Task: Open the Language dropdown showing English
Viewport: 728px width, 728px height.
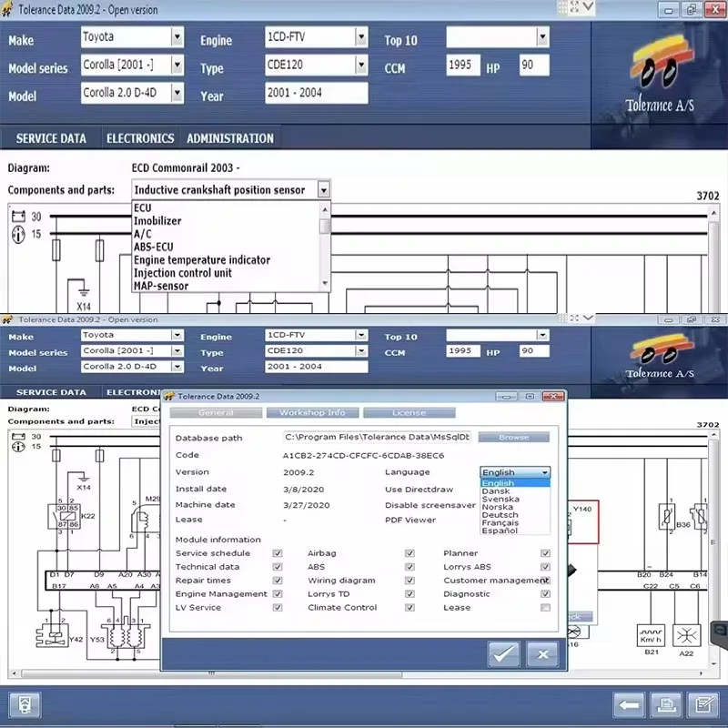Action: pyautogui.click(x=515, y=472)
